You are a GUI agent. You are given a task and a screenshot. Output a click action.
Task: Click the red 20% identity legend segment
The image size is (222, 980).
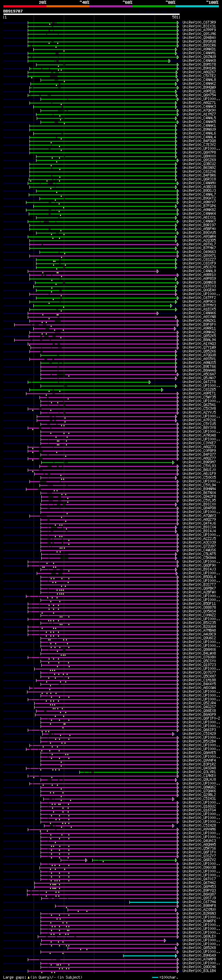coord(25,6)
